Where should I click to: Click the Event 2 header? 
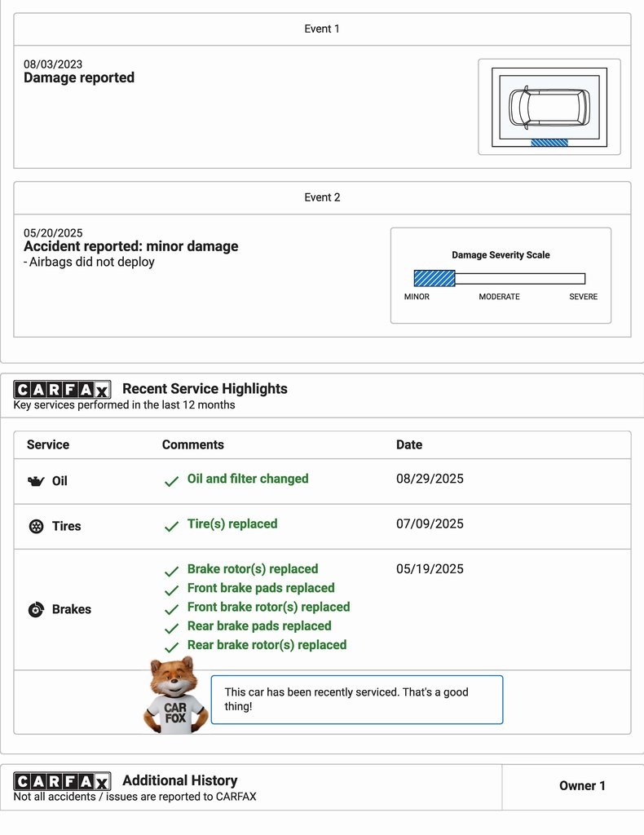[x=322, y=197]
